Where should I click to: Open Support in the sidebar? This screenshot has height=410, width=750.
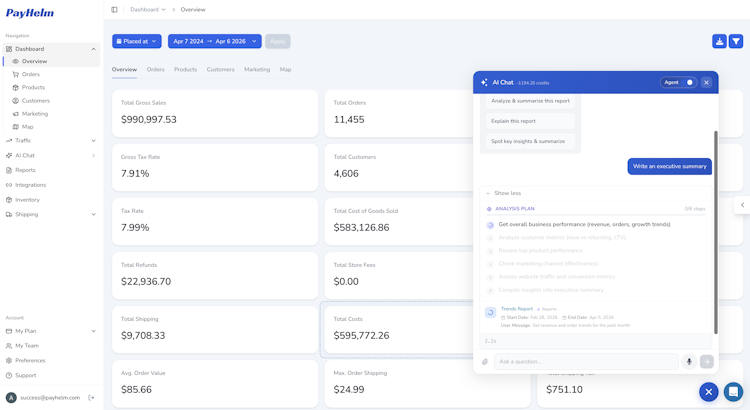pyautogui.click(x=25, y=375)
